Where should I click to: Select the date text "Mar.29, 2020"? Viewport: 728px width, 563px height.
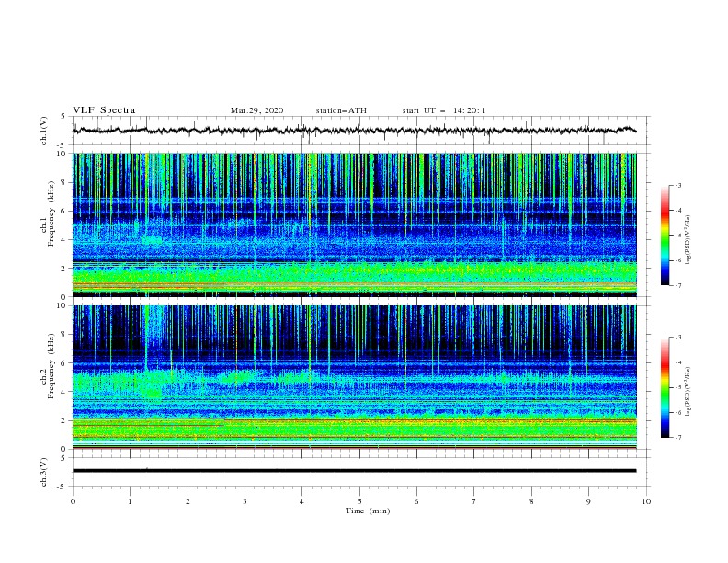coord(256,110)
